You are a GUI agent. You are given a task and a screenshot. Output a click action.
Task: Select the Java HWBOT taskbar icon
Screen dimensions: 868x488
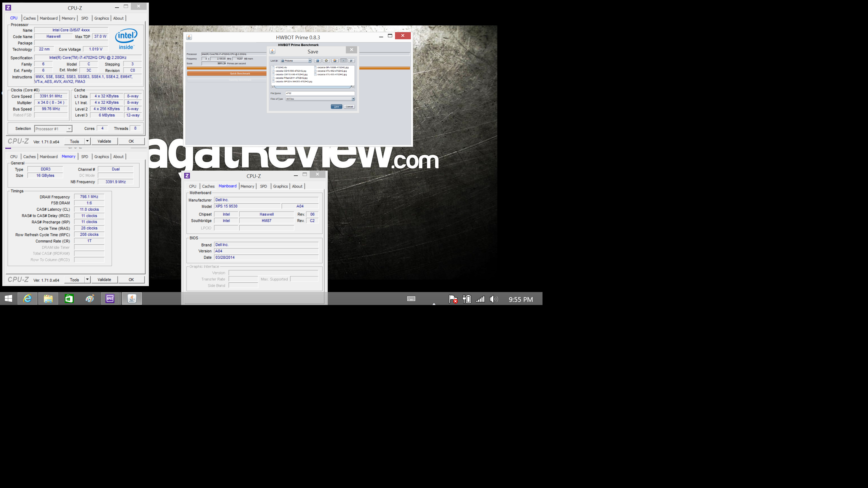[x=132, y=299]
